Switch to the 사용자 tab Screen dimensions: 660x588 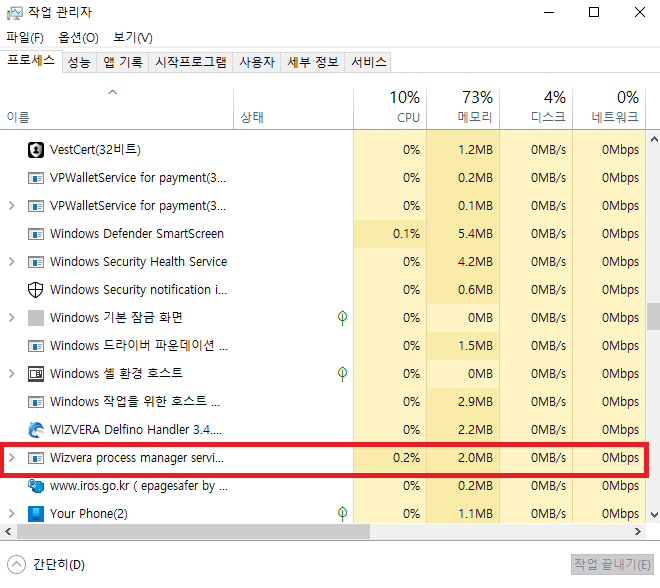257,63
